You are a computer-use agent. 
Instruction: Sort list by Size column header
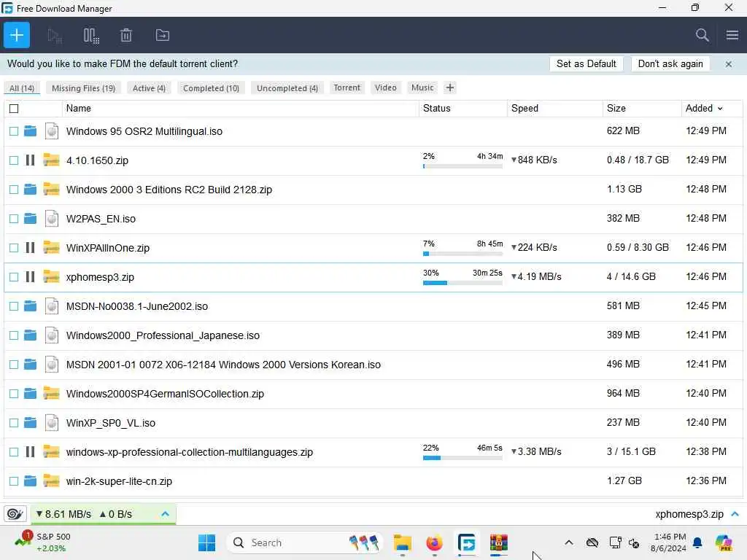[x=642, y=108]
